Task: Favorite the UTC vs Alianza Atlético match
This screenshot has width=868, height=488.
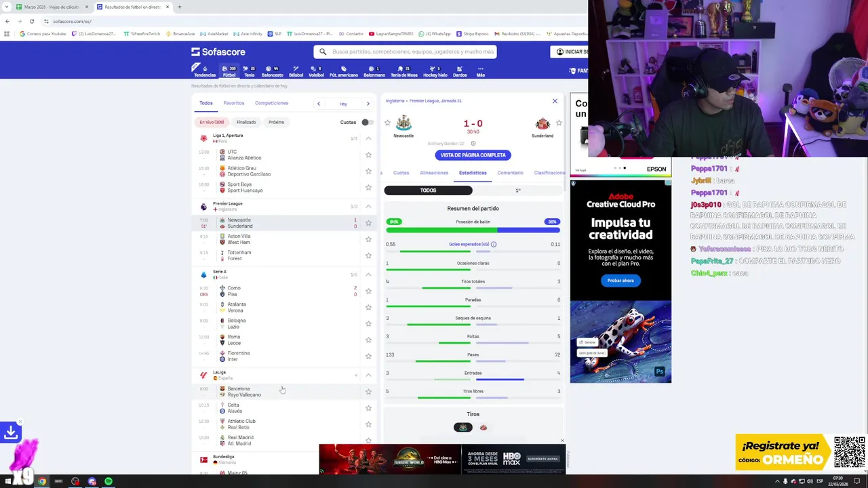Action: coord(368,155)
